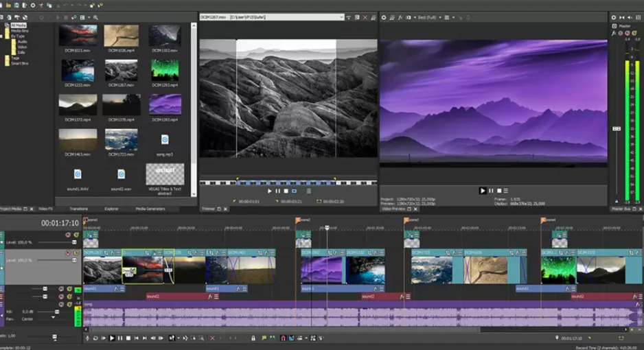Viewport: 644px width, 350px height.
Task: Switch to the Transitions tab
Action: coord(78,209)
